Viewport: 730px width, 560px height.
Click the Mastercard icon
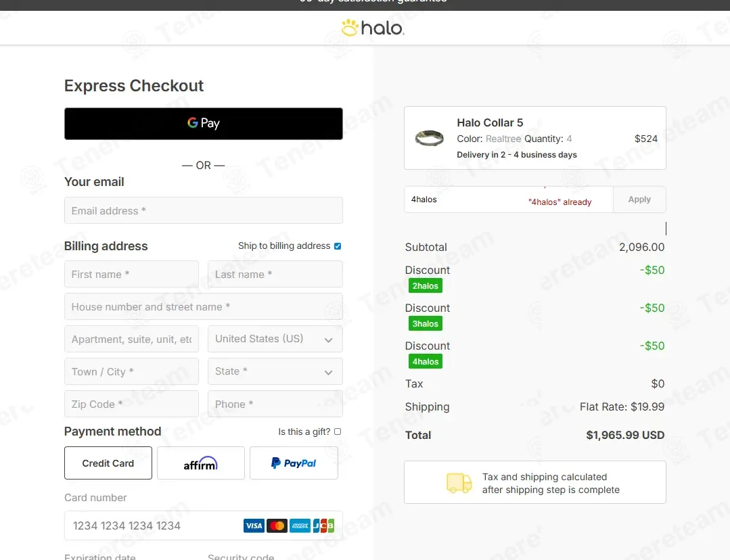[277, 526]
